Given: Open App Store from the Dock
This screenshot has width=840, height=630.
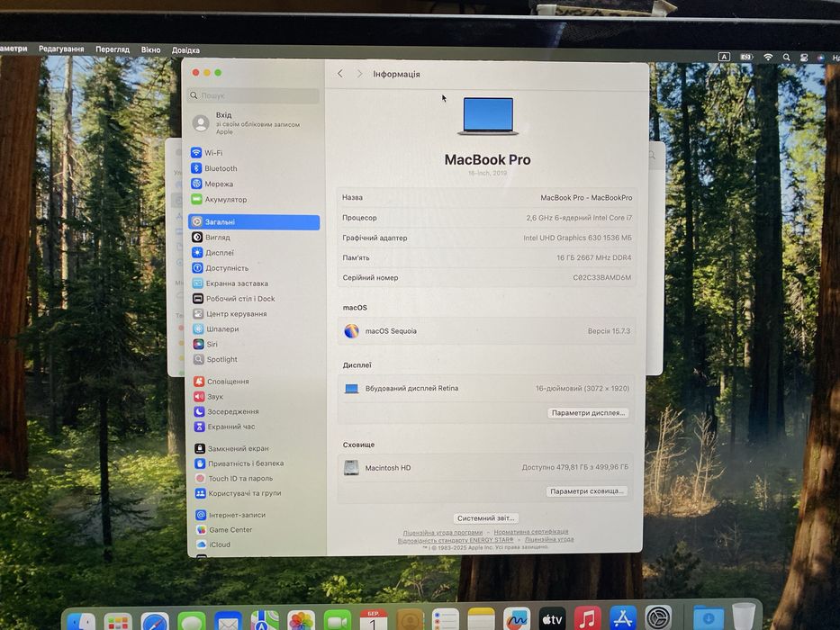Looking at the screenshot, I should click(622, 618).
